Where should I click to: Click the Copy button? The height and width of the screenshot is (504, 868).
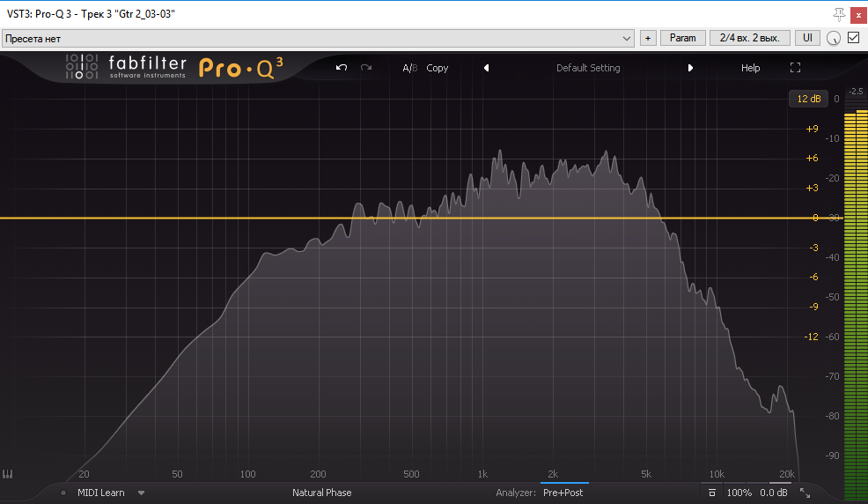click(437, 68)
